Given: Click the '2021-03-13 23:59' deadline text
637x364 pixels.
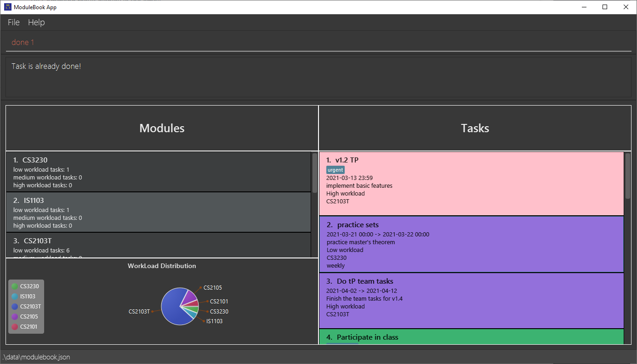Looking at the screenshot, I should pos(349,178).
